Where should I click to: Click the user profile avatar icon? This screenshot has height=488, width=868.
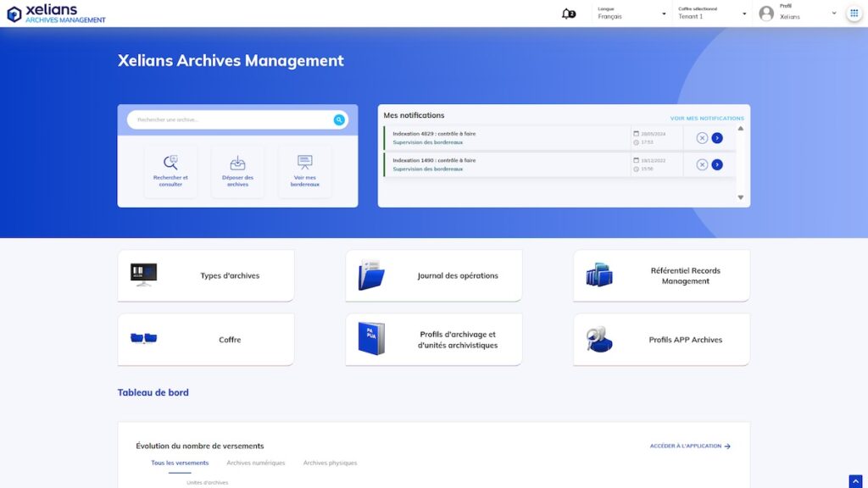tap(766, 14)
